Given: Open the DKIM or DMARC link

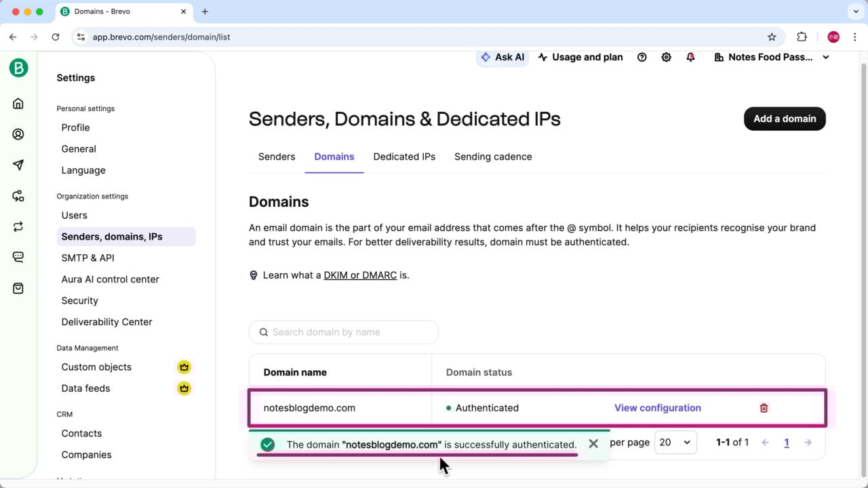Looking at the screenshot, I should pos(360,275).
